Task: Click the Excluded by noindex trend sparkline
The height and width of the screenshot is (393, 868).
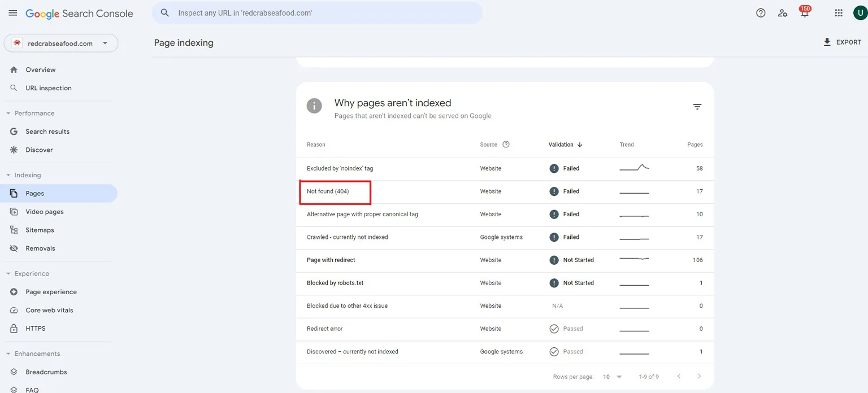Action: point(633,168)
